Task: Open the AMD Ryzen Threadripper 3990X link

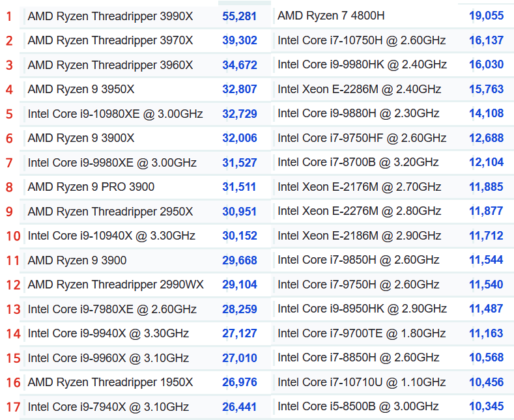Action: pos(110,16)
